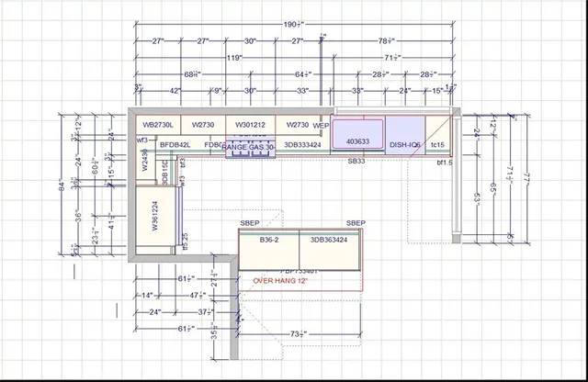Select the 3DB363424 island drawer cabinet
The width and height of the screenshot is (588, 382).
pos(329,240)
